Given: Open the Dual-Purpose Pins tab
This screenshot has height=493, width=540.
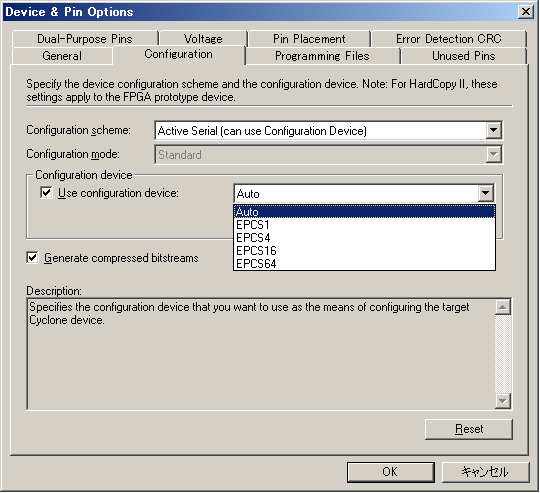Looking at the screenshot, I should click(x=85, y=39).
